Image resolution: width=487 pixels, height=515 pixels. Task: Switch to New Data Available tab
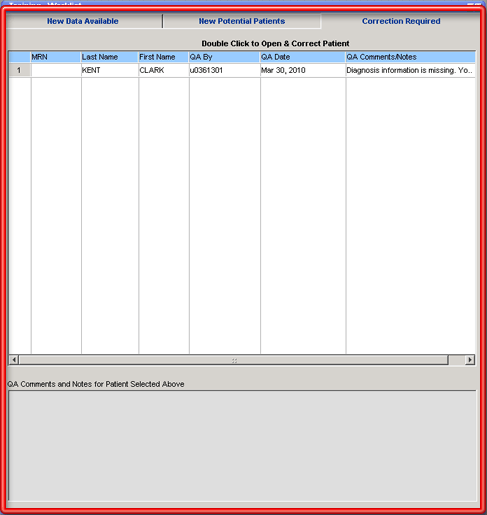pos(84,21)
